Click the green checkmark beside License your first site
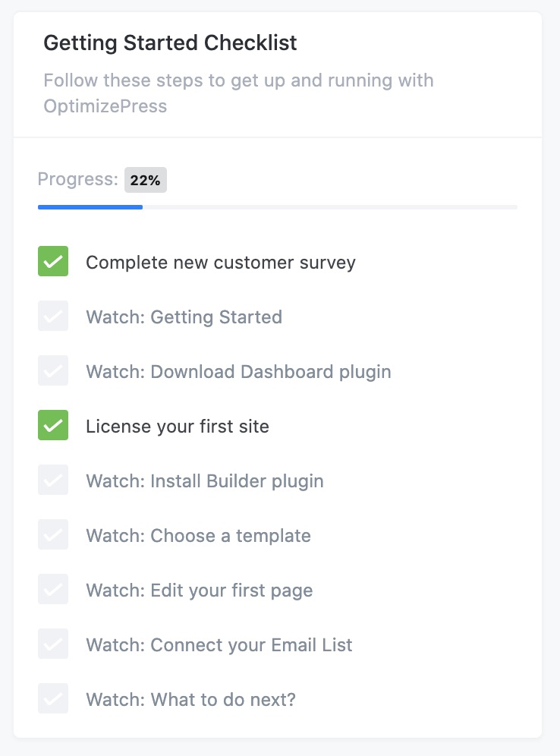560x756 pixels. (x=52, y=425)
